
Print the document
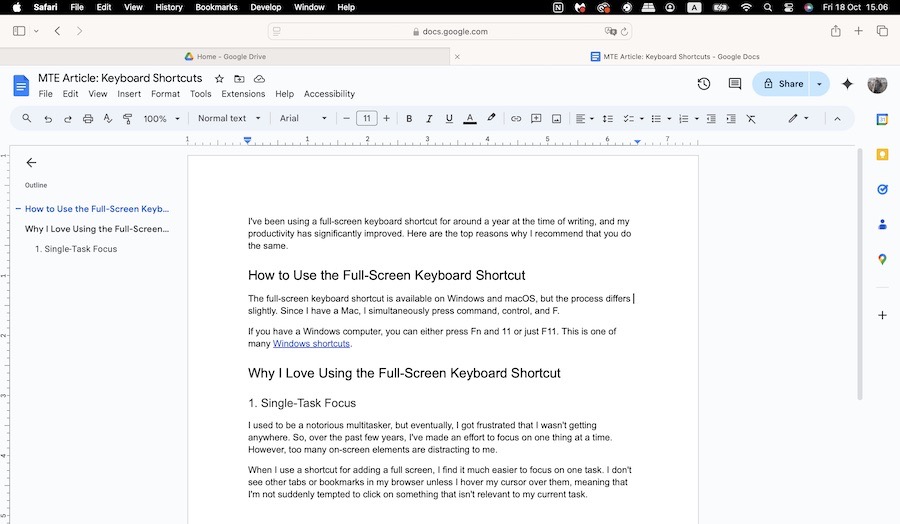point(88,119)
